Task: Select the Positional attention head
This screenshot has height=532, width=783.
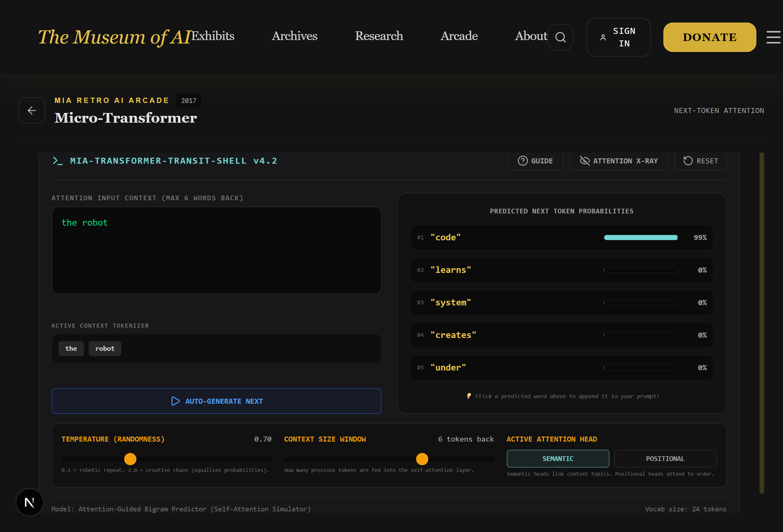Action: point(665,458)
